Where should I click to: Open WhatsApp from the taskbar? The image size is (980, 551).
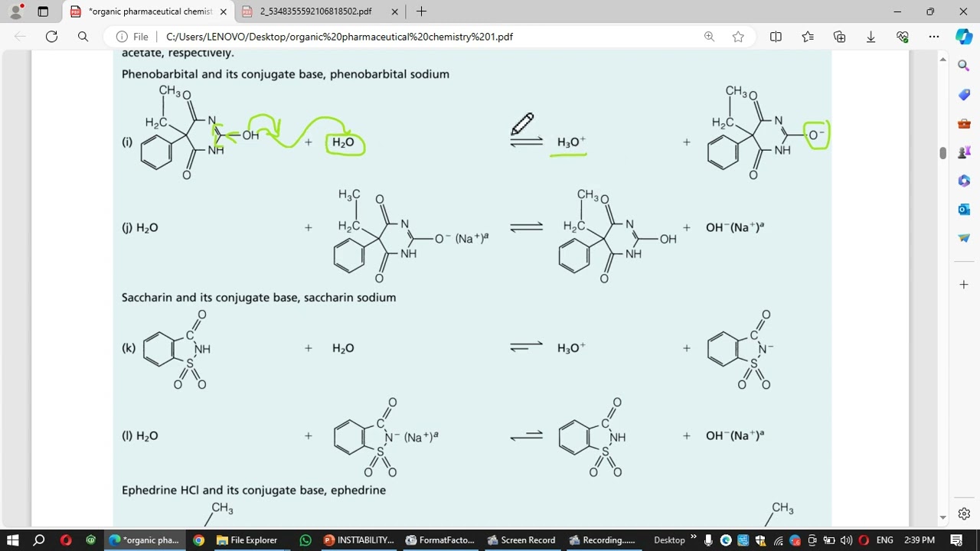coord(305,540)
